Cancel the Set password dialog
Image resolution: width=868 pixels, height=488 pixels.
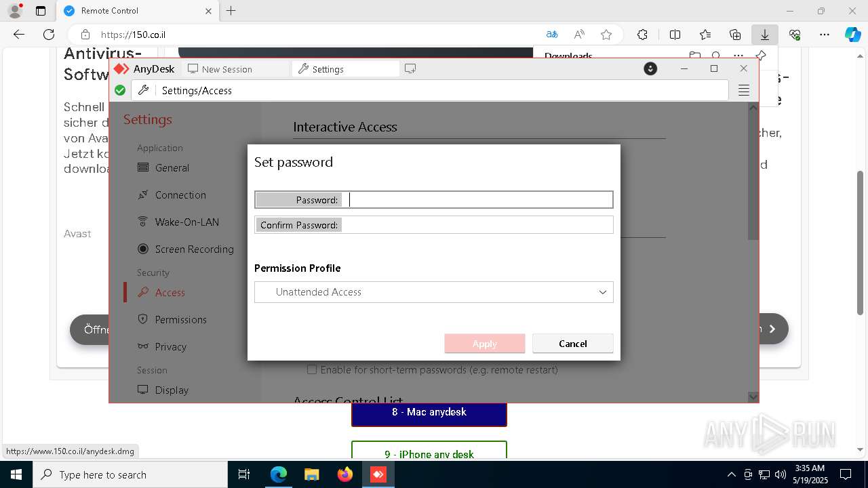(573, 344)
